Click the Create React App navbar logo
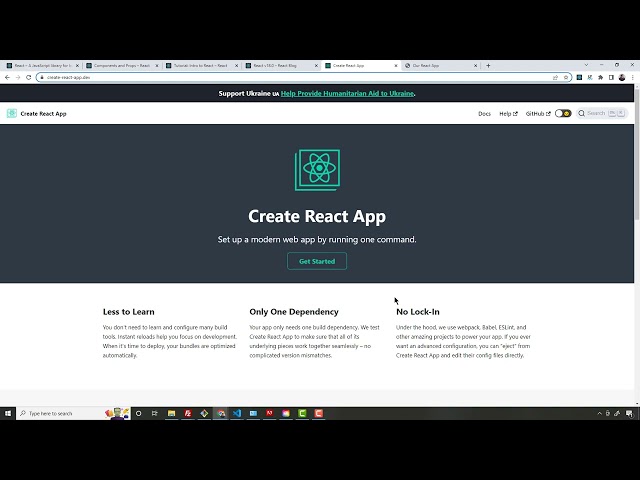The width and height of the screenshot is (640, 480). (x=12, y=113)
